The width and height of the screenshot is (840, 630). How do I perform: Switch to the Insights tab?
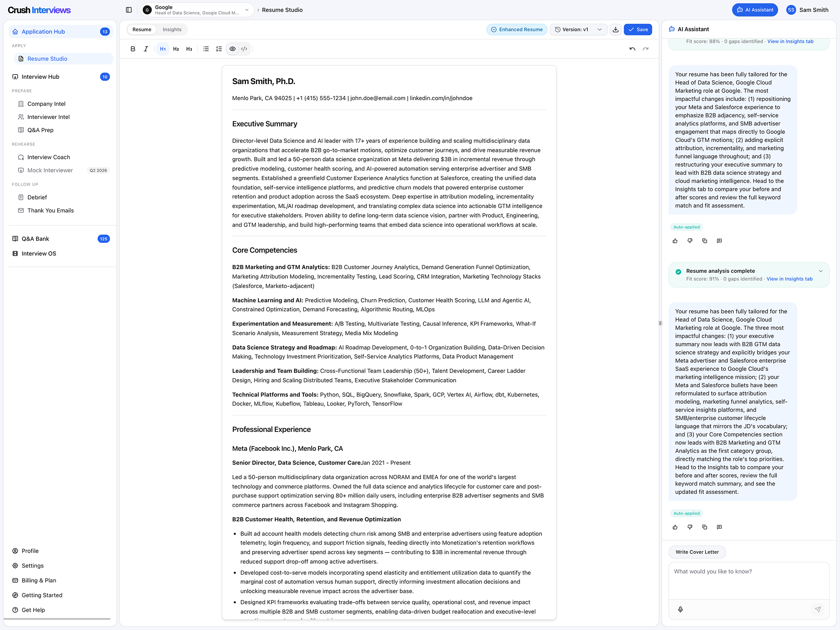[x=172, y=30]
